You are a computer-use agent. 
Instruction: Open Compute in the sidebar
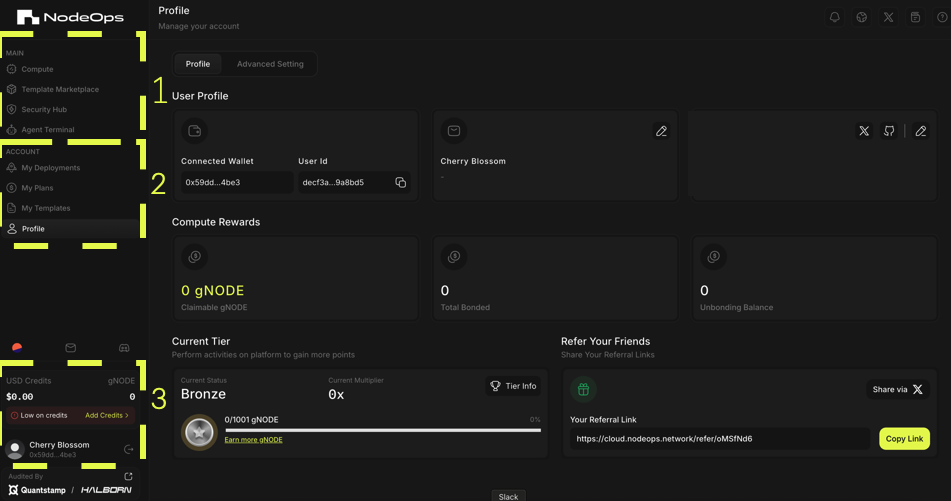point(37,69)
